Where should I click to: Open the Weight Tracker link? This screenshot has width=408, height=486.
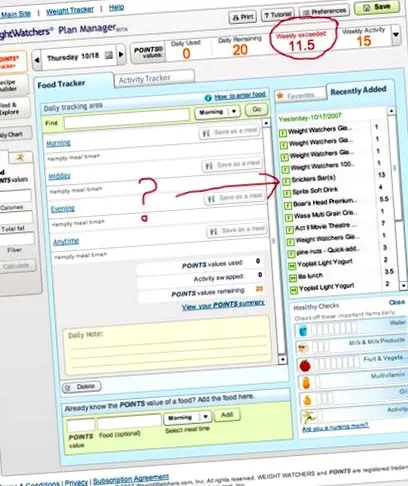point(70,11)
